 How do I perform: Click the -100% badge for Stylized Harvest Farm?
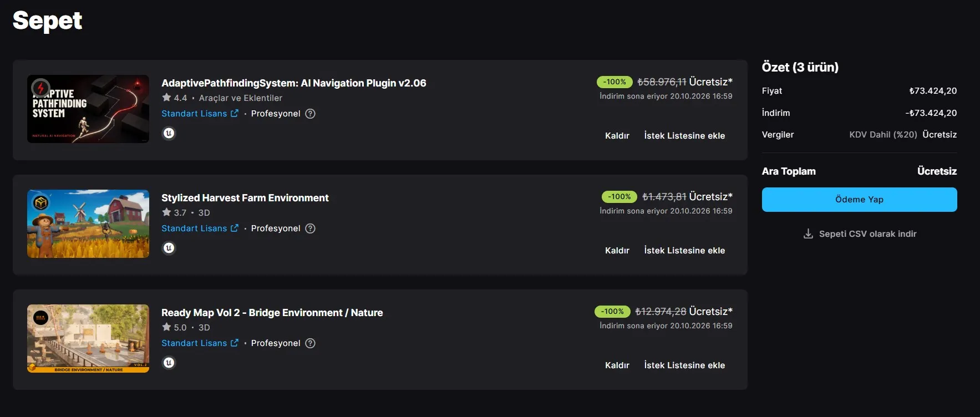[x=620, y=197]
